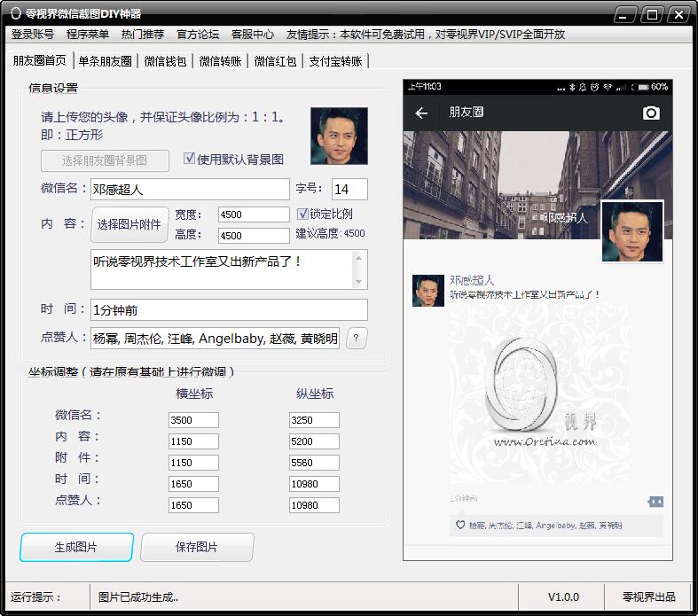Open the 程序菜单 menu
Screen dimensions: 698x616
pos(88,35)
